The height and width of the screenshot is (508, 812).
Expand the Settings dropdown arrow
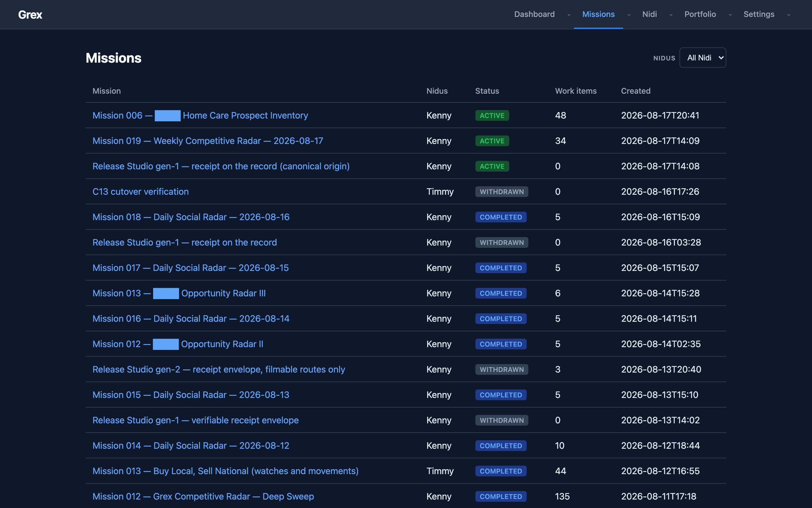(x=789, y=15)
